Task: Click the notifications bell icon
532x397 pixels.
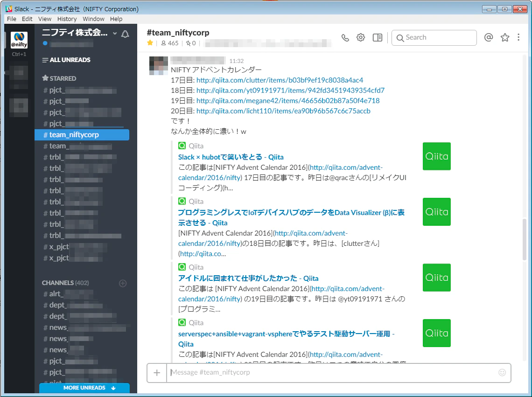Action: (x=125, y=34)
